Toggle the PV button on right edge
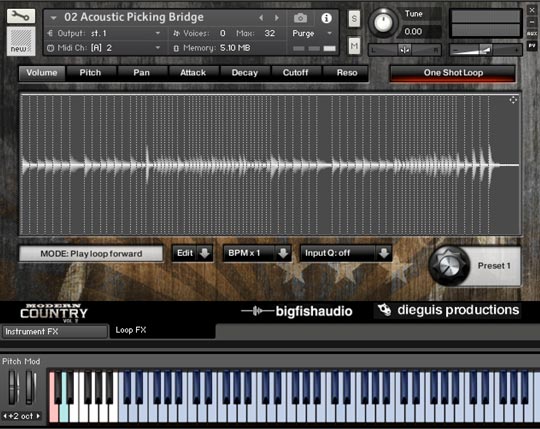Image resolution: width=540 pixels, height=429 pixels. [x=532, y=46]
